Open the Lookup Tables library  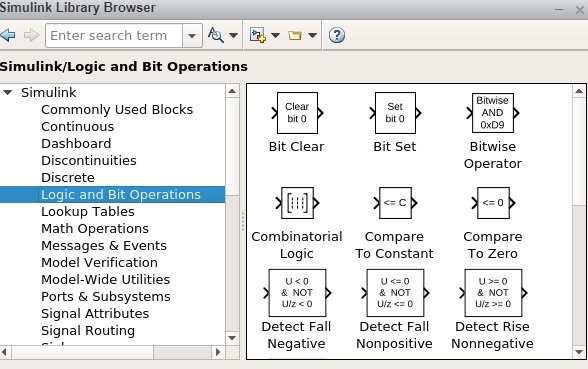[x=88, y=212]
